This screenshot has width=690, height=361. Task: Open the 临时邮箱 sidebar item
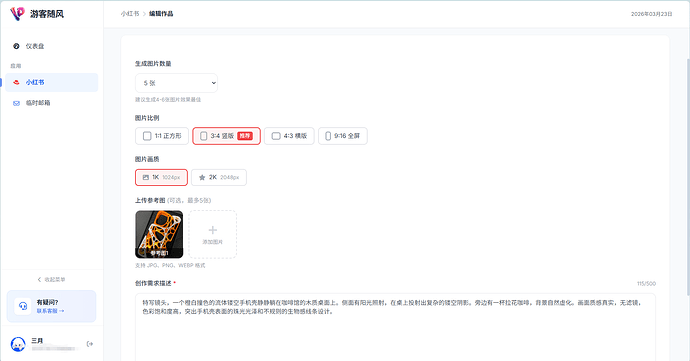[51, 103]
